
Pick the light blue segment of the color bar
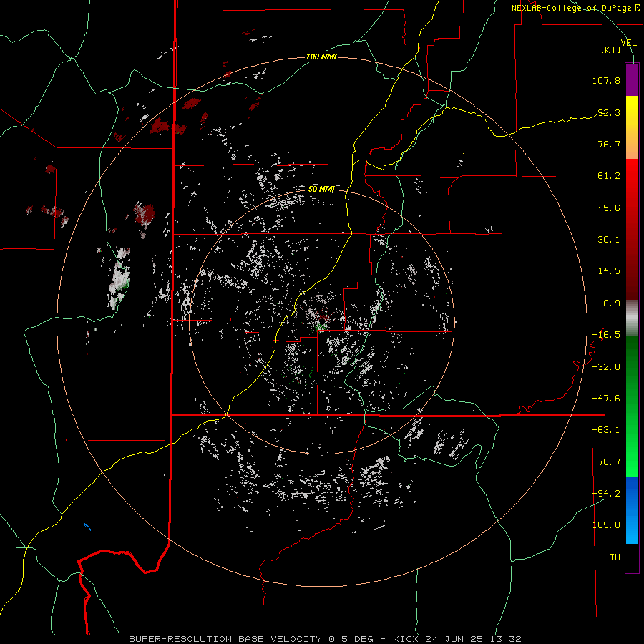[x=632, y=528]
